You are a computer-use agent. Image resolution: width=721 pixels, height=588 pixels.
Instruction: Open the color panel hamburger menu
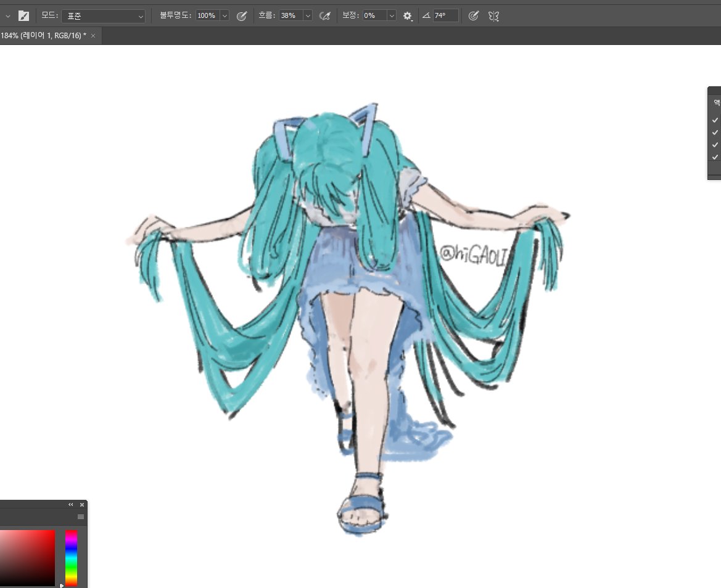tap(81, 517)
